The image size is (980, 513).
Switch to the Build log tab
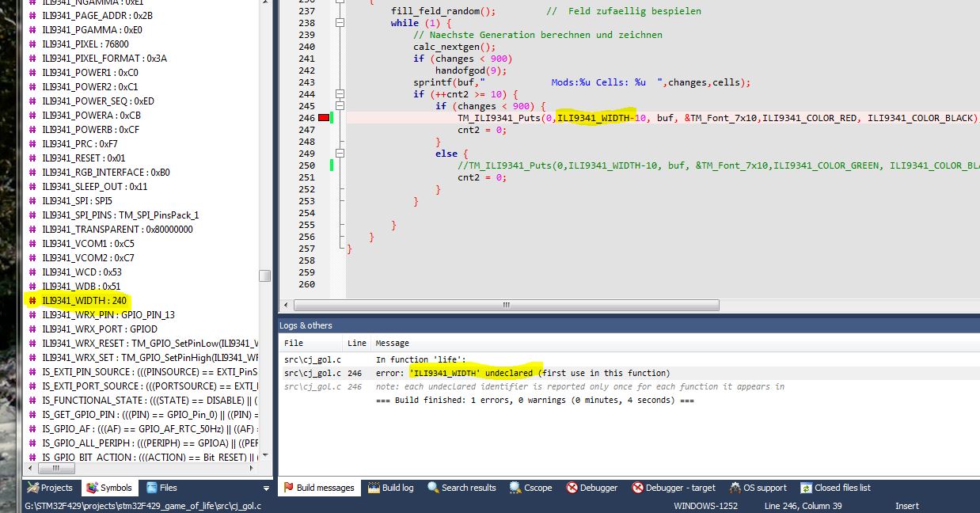pyautogui.click(x=390, y=488)
